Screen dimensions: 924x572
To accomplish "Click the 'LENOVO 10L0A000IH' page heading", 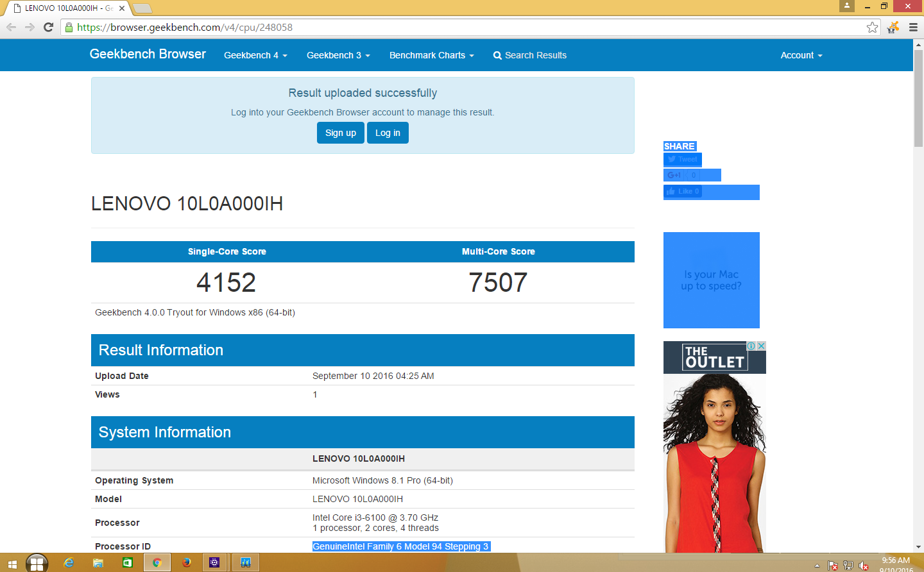I will (x=187, y=204).
